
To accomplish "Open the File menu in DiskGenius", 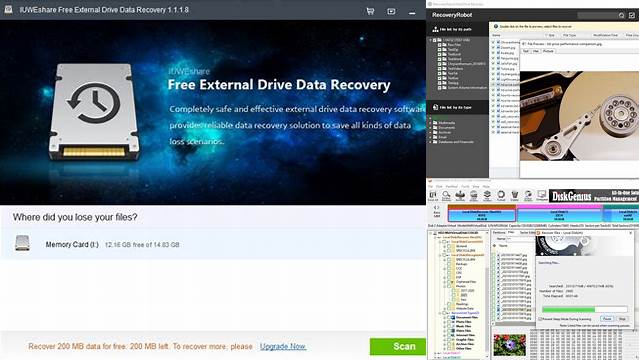I will 430,186.
